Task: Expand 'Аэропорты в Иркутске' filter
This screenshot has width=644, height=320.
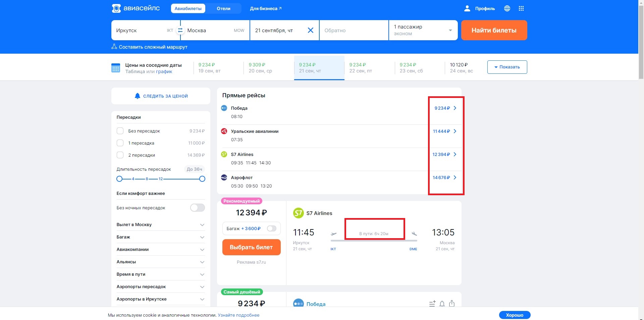Action: [160, 299]
